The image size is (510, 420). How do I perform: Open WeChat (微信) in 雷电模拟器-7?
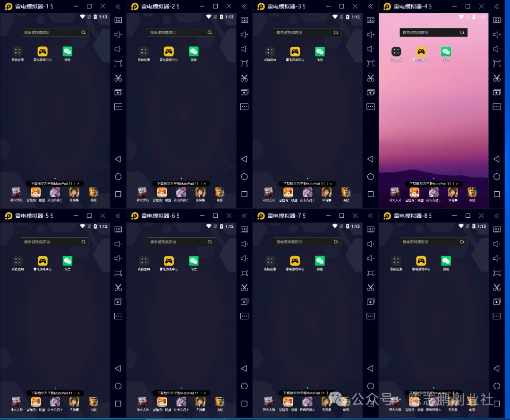[x=320, y=261]
